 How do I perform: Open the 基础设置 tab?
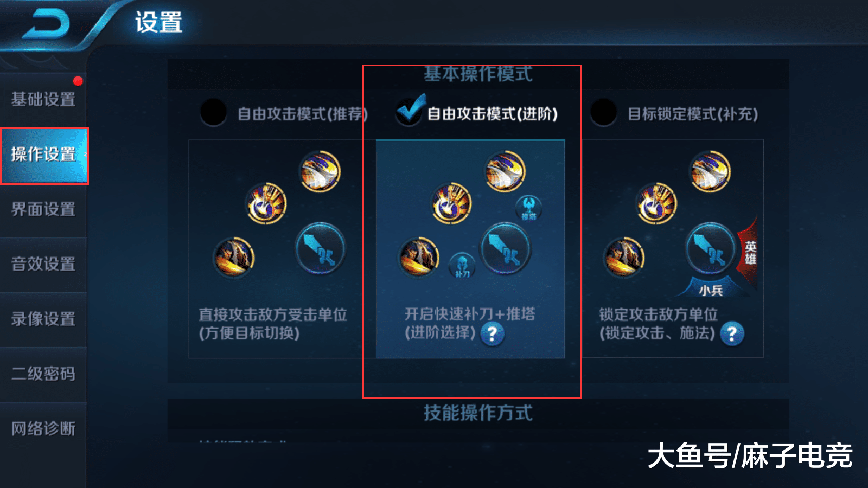(x=43, y=100)
